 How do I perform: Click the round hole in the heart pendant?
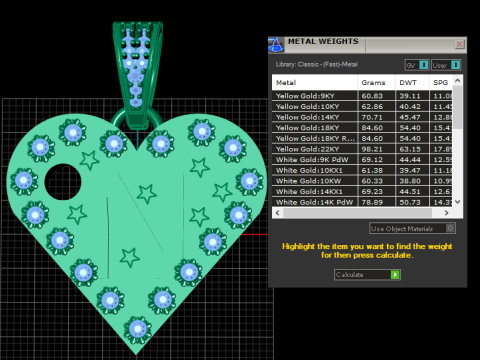click(63, 182)
